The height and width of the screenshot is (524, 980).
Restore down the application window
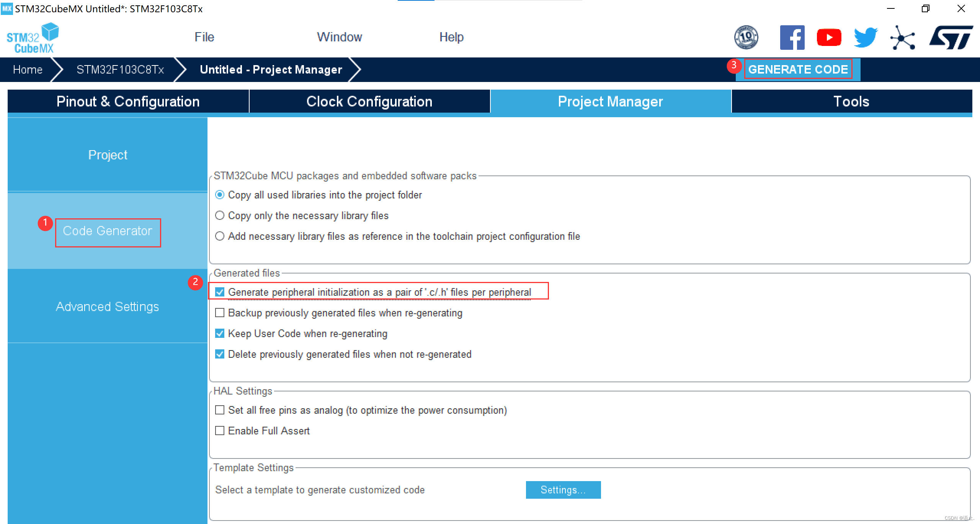(925, 8)
